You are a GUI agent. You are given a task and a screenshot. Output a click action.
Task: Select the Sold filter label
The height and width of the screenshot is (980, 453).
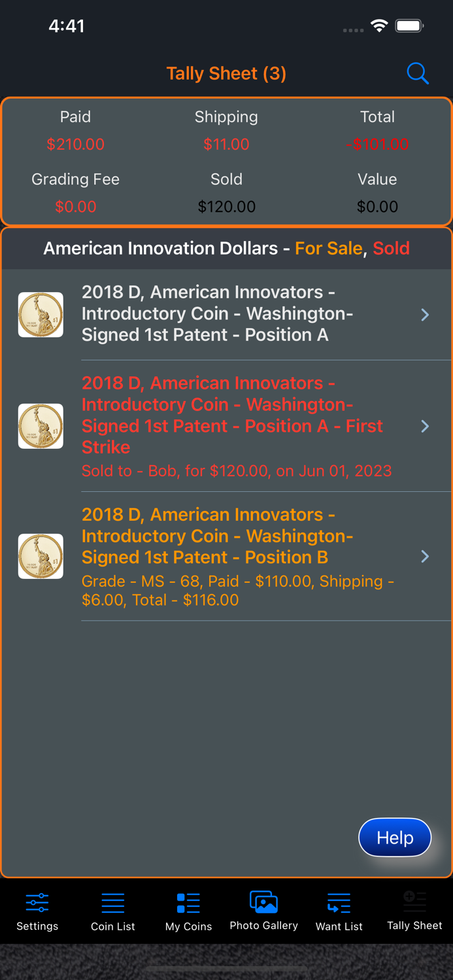point(391,248)
